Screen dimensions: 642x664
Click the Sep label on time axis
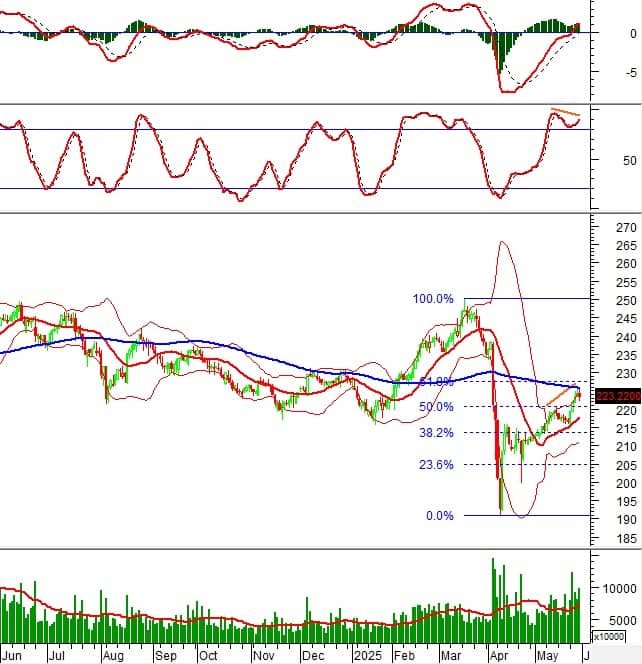pos(166,656)
